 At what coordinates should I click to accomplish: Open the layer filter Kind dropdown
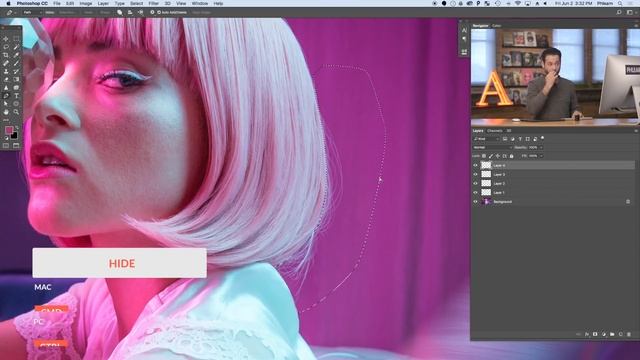point(486,139)
